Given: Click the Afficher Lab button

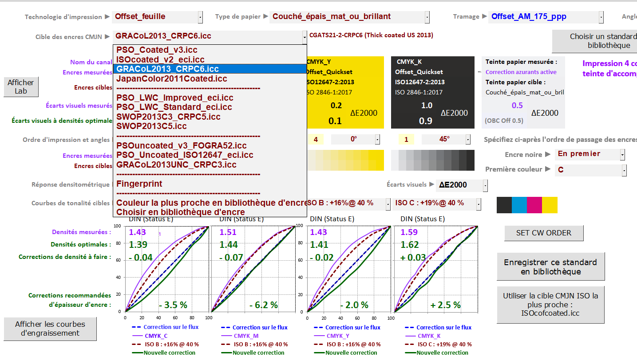Looking at the screenshot, I should pyautogui.click(x=21, y=86).
